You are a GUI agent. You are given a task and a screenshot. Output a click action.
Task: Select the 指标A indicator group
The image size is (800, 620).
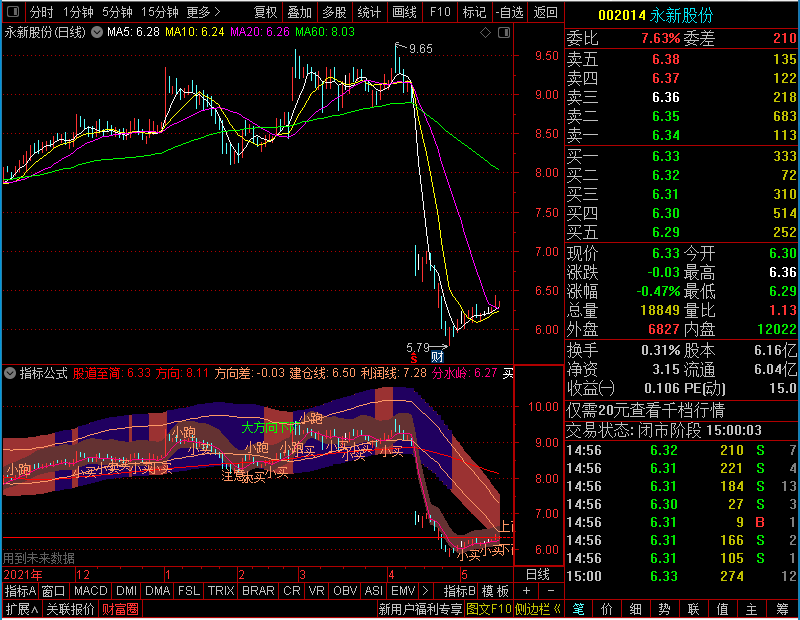[x=20, y=591]
